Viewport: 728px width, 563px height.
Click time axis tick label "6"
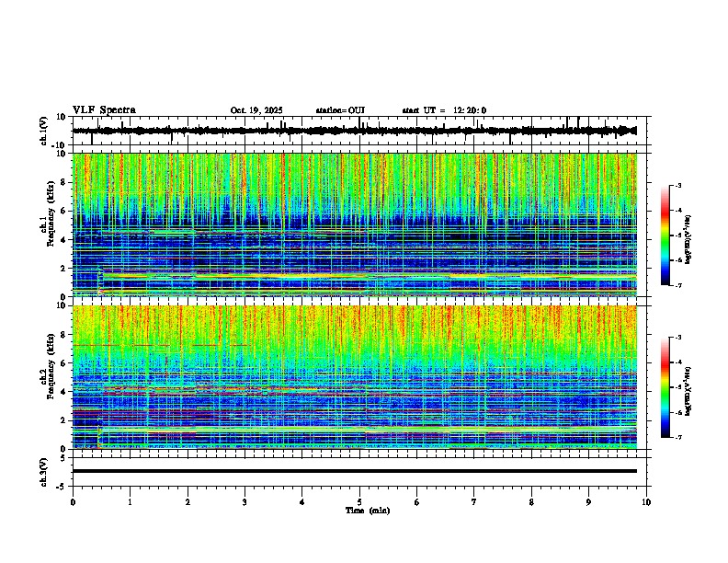pyautogui.click(x=417, y=502)
